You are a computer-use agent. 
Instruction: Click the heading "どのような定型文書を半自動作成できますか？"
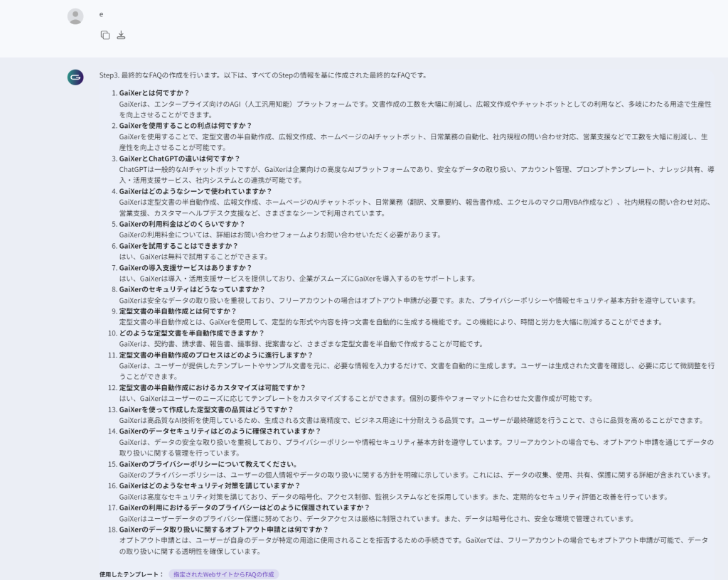point(191,333)
